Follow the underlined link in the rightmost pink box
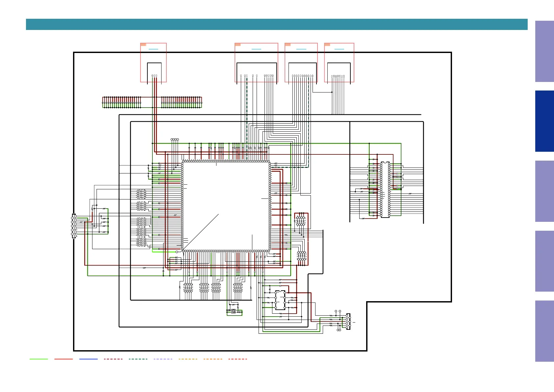 pyautogui.click(x=339, y=49)
